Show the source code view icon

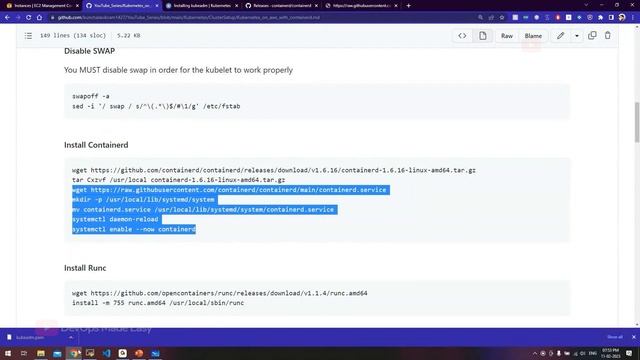(x=462, y=36)
